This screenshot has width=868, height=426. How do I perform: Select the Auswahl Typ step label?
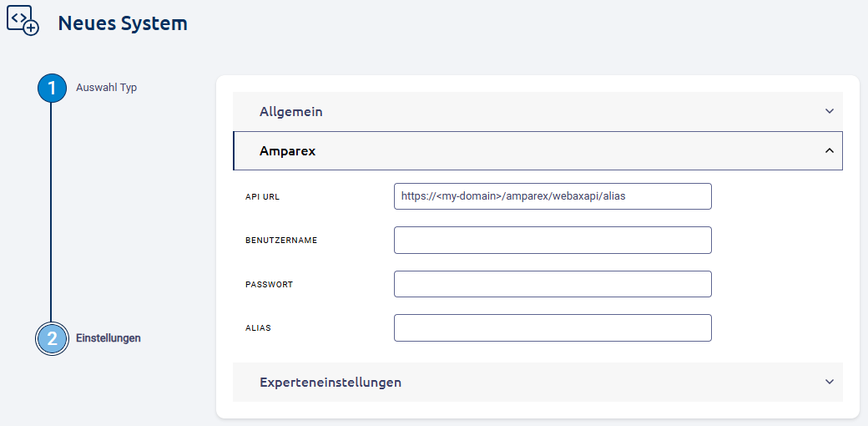pyautogui.click(x=106, y=87)
